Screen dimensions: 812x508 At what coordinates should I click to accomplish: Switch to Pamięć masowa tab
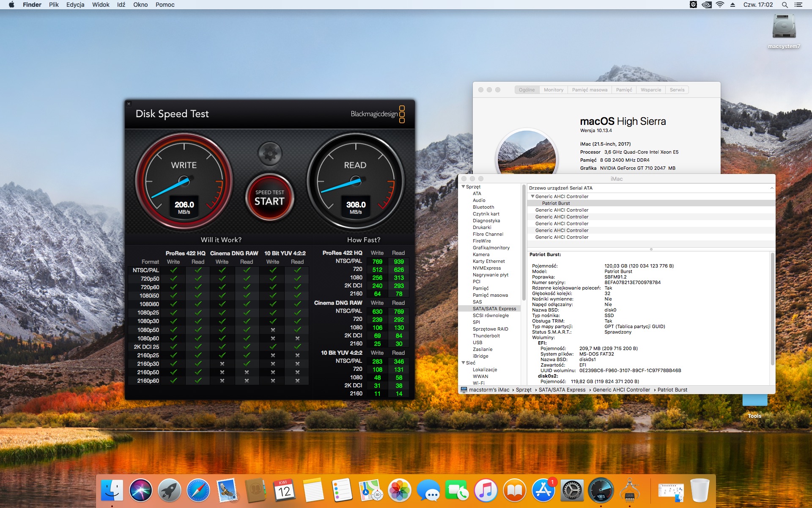point(590,90)
